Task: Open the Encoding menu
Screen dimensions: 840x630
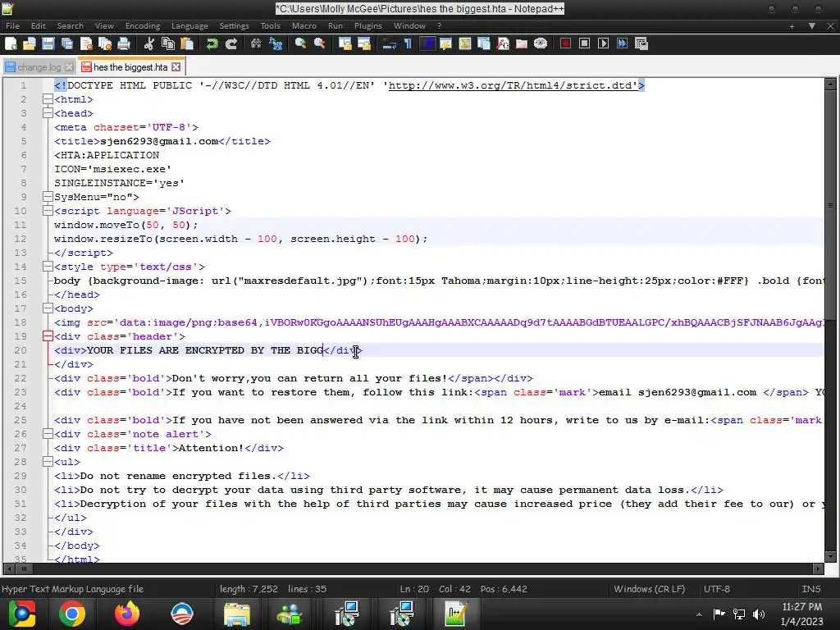Action: [143, 25]
